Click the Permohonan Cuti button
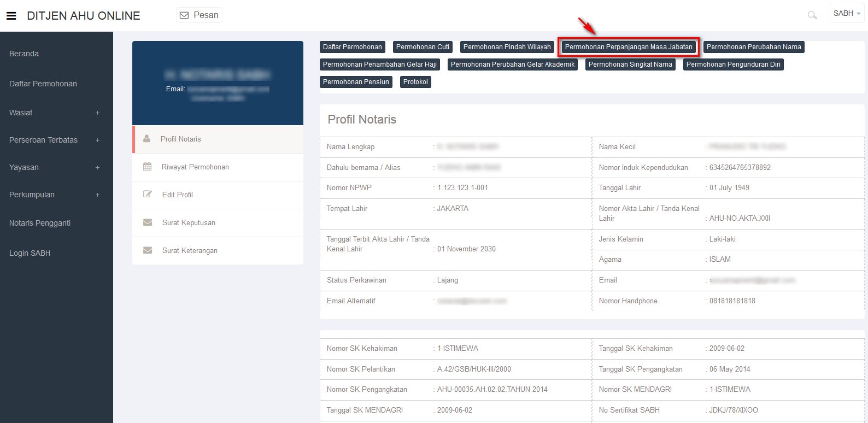Image resolution: width=868 pixels, height=423 pixels. (x=423, y=47)
